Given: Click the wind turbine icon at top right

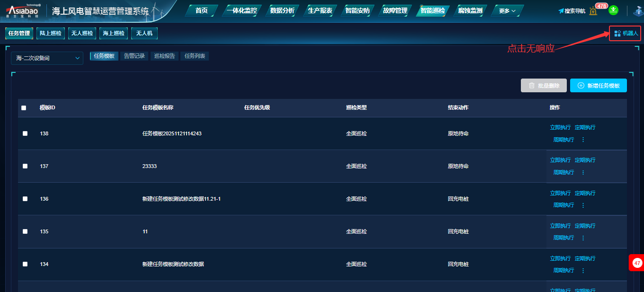Looking at the screenshot, I should (x=638, y=11).
